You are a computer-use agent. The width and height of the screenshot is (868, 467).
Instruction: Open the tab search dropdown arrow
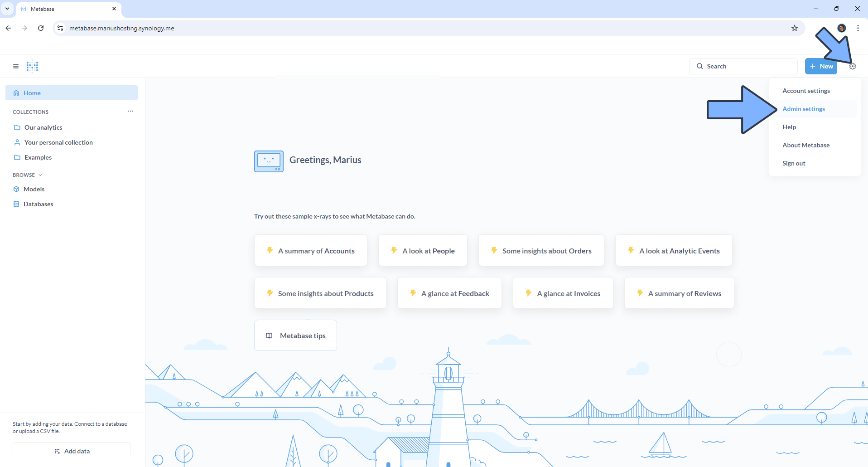pos(7,9)
